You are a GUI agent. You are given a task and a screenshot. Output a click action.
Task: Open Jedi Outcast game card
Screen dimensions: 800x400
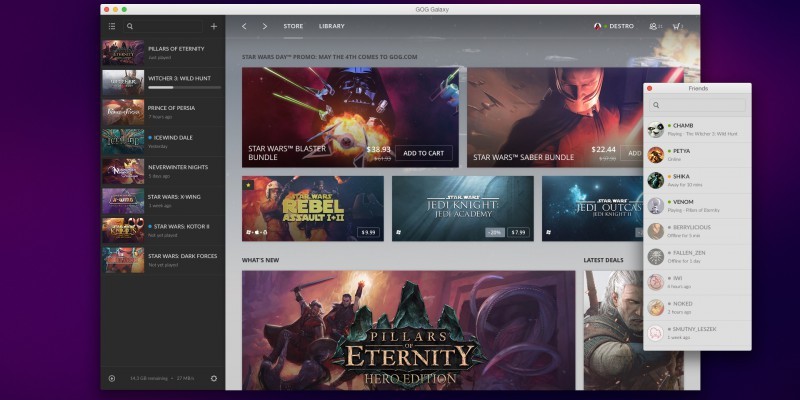click(x=592, y=209)
